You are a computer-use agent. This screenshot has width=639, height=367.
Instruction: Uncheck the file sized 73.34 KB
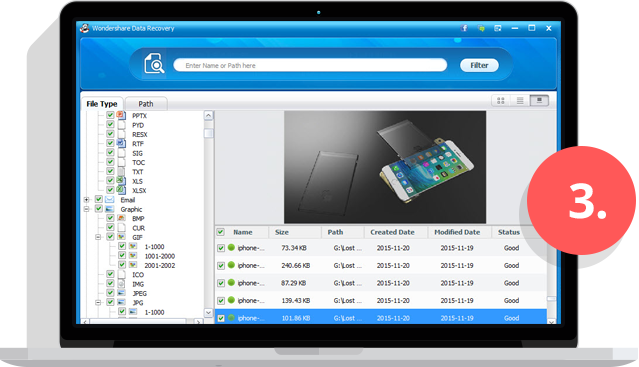coord(221,248)
